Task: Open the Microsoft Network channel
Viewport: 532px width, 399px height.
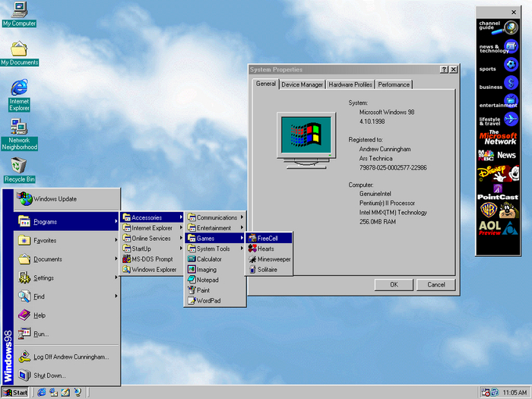Action: [498, 137]
